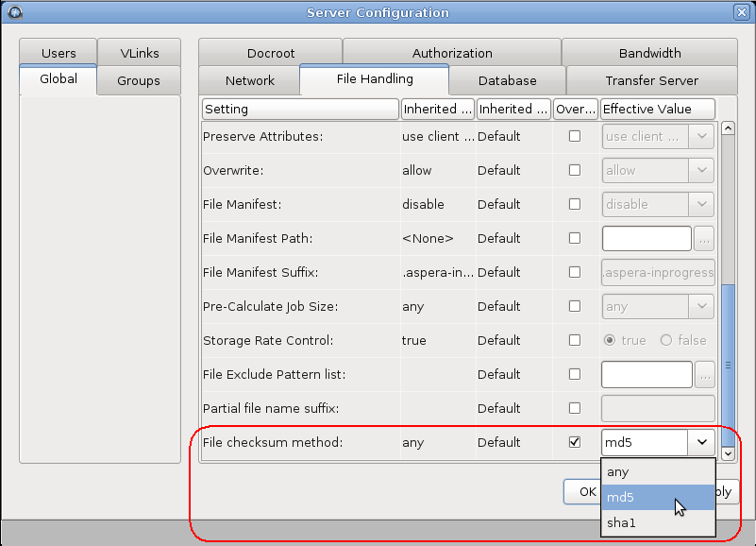The width and height of the screenshot is (756, 546).
Task: Sort by the Setting column header
Action: [300, 109]
